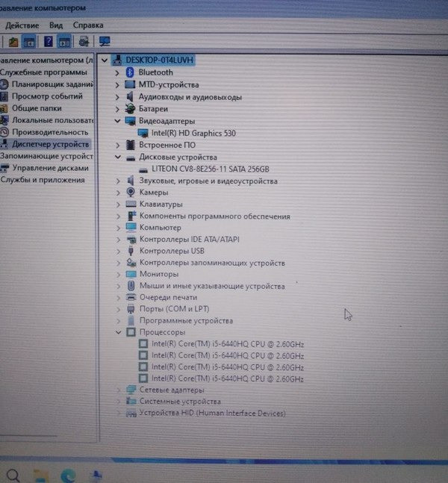Click the Процессоры chip icon
Viewport: 448px width, 483px height.
tap(131, 332)
